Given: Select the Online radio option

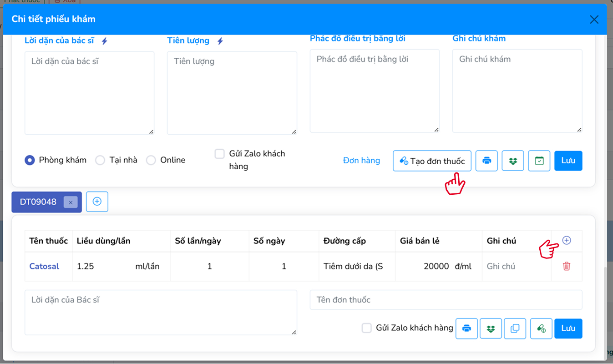Looking at the screenshot, I should coord(151,160).
